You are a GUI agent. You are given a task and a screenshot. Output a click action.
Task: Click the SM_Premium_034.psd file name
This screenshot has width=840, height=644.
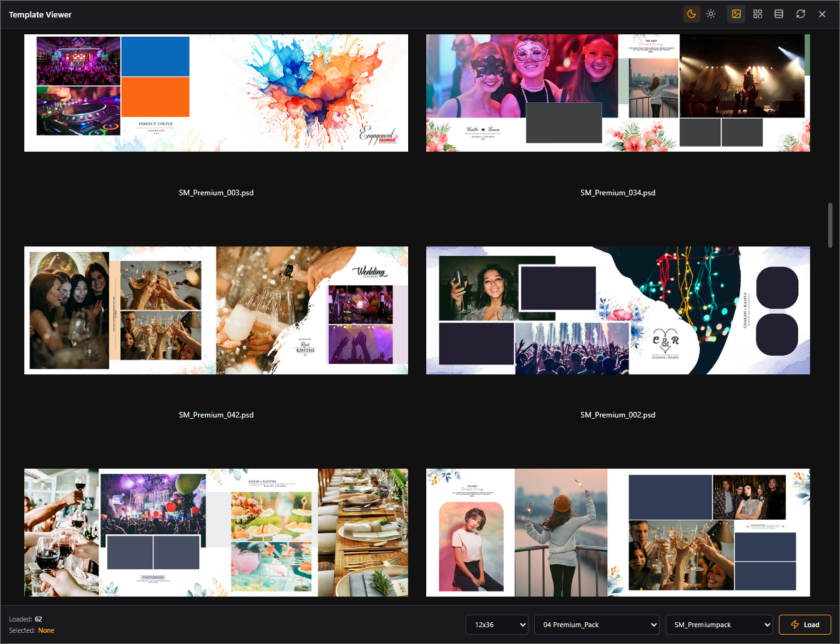[x=618, y=193]
